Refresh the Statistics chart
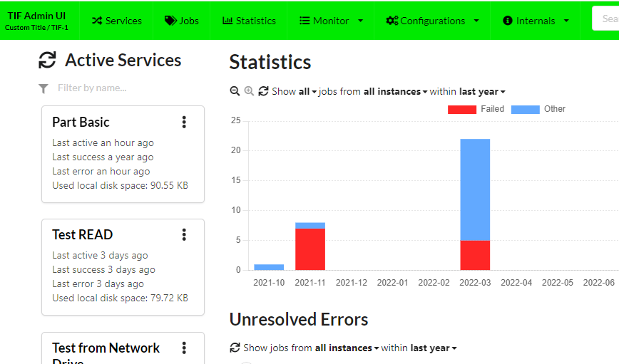This screenshot has height=364, width=619. tap(263, 91)
